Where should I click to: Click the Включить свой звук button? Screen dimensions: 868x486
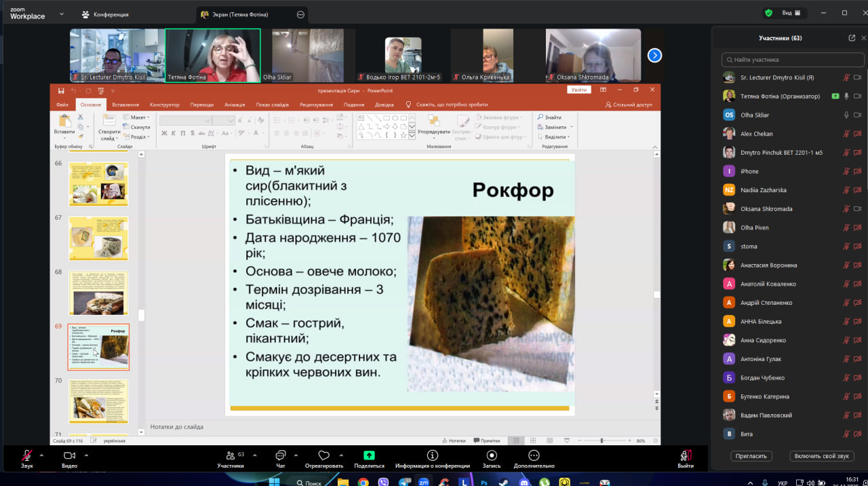point(821,456)
